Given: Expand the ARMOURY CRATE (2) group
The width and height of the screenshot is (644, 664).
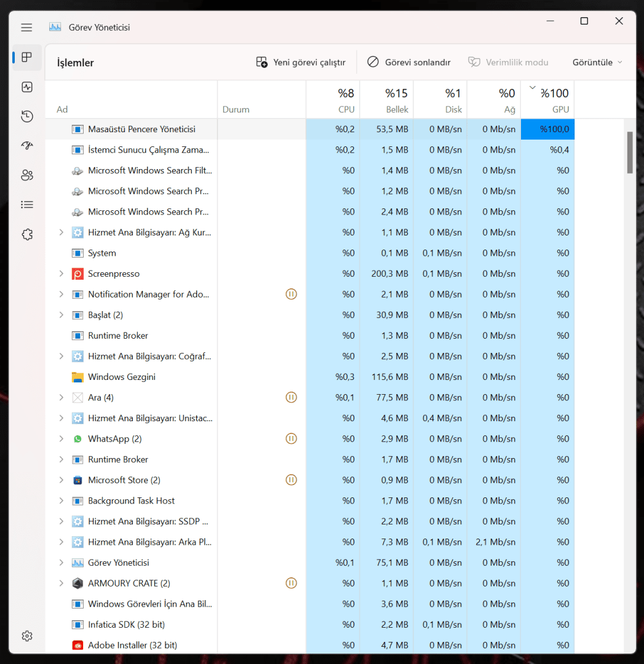Looking at the screenshot, I should click(x=61, y=583).
